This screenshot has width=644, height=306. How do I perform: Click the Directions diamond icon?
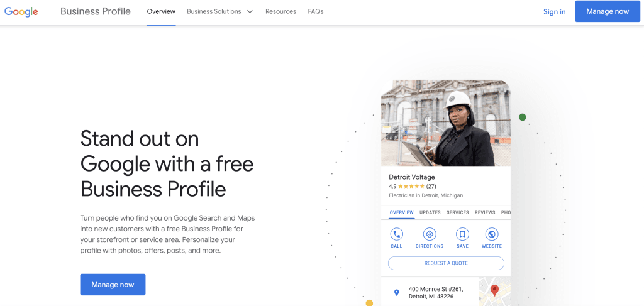[x=430, y=234]
